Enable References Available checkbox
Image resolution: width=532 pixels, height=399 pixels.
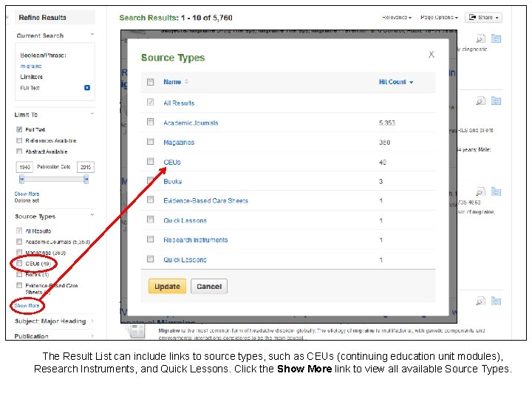point(19,140)
